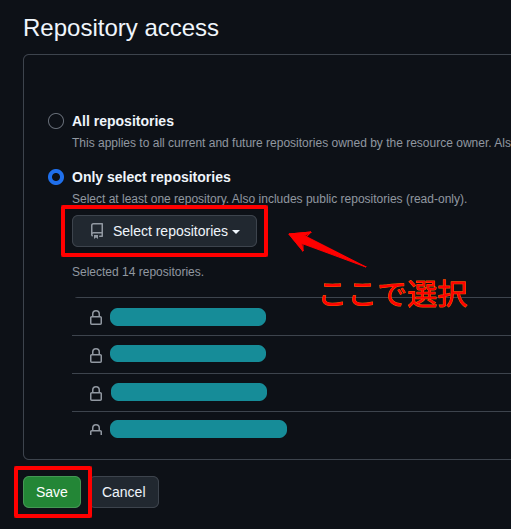The image size is (511, 529).
Task: Open the second redacted repository entry
Action: pos(188,354)
